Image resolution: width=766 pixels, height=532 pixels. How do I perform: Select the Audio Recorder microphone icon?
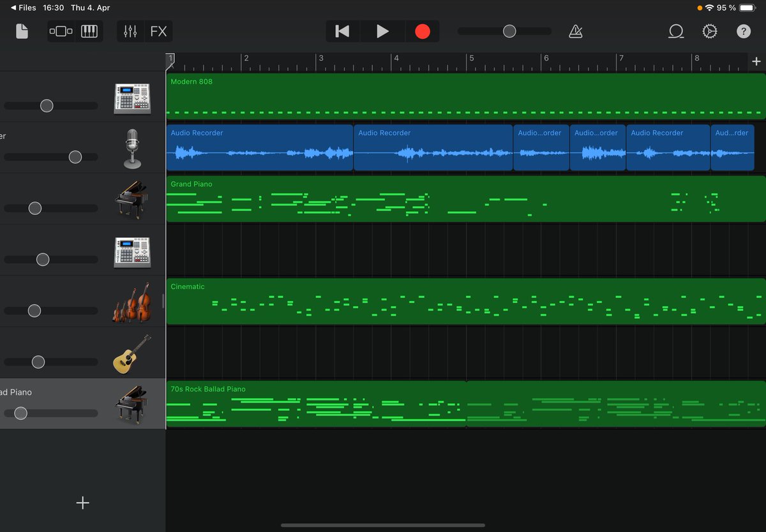point(132,148)
